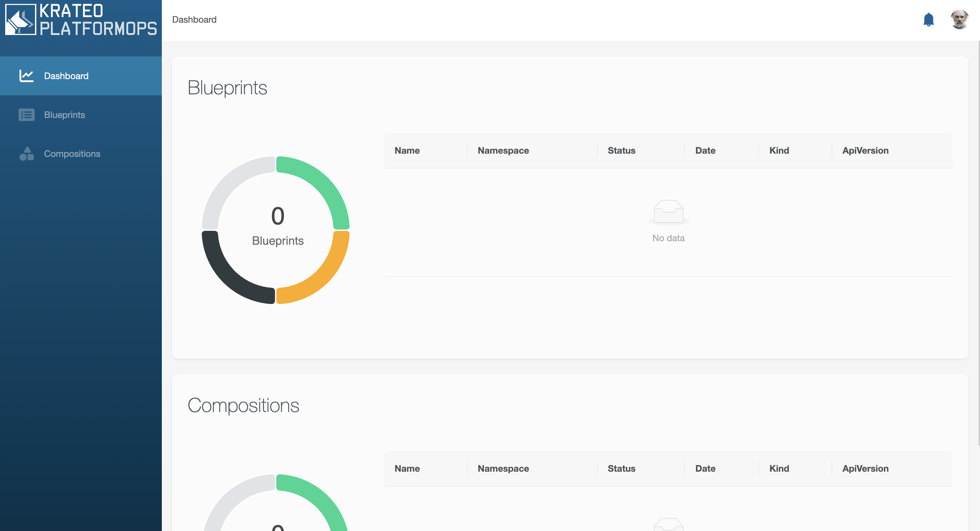Click the gray segment of Blueprints donut

(229, 183)
